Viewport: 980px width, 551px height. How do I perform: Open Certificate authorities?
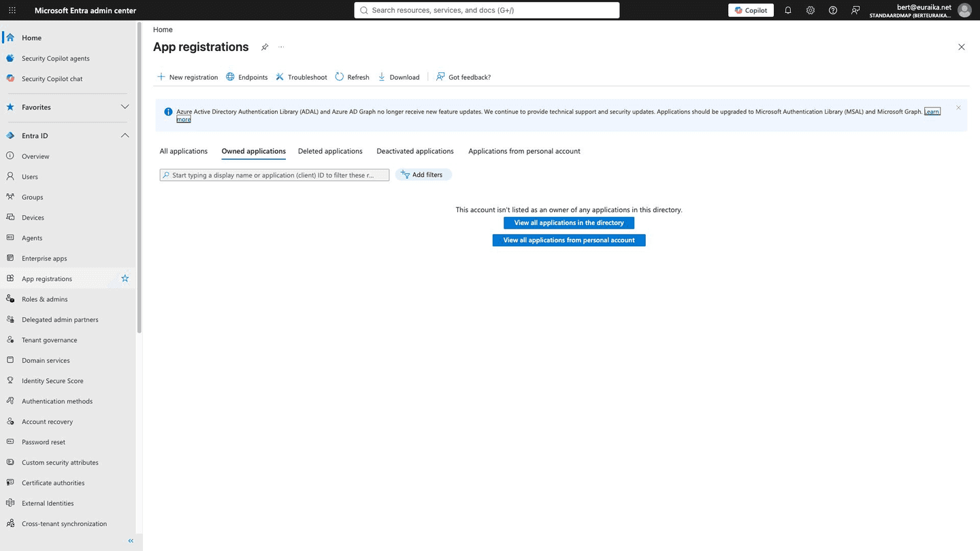[x=68, y=483]
